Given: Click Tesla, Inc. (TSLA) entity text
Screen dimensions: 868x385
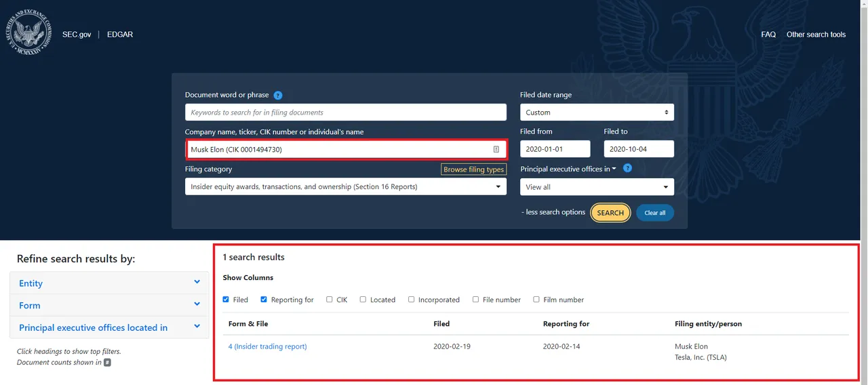Looking at the screenshot, I should tap(701, 357).
